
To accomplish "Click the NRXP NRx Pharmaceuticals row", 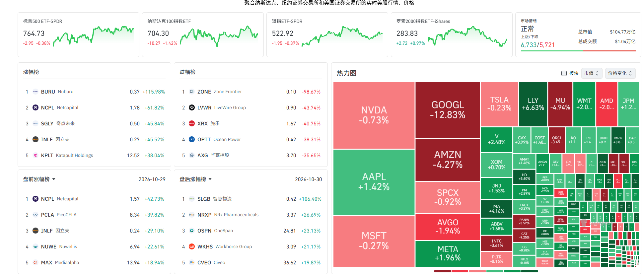I will point(250,215).
